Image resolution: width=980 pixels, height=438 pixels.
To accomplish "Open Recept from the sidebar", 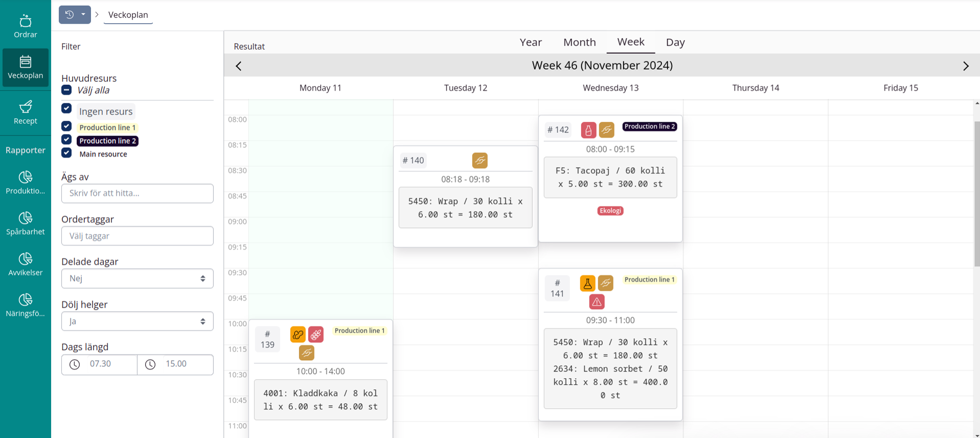I will tap(25, 113).
